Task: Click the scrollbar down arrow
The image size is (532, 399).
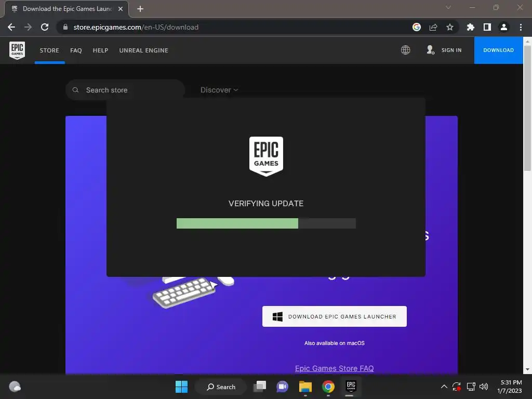Action: click(527, 369)
